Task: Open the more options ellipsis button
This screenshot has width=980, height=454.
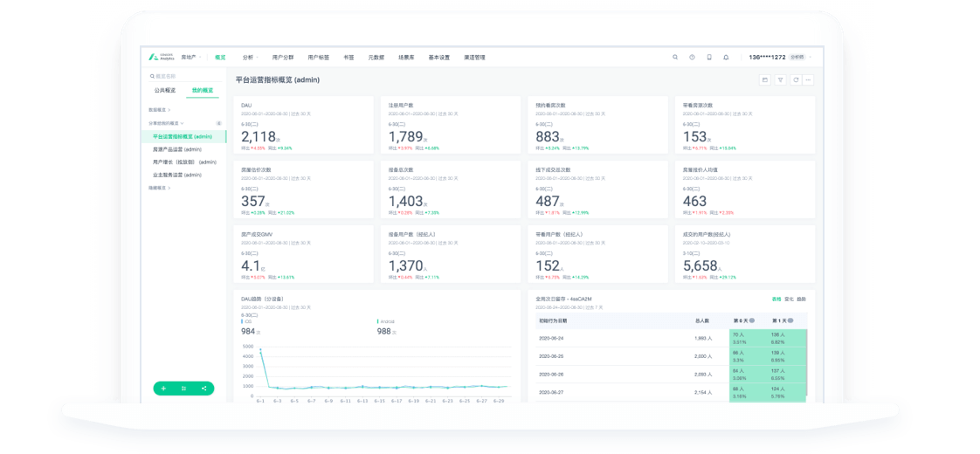Action: 809,79
